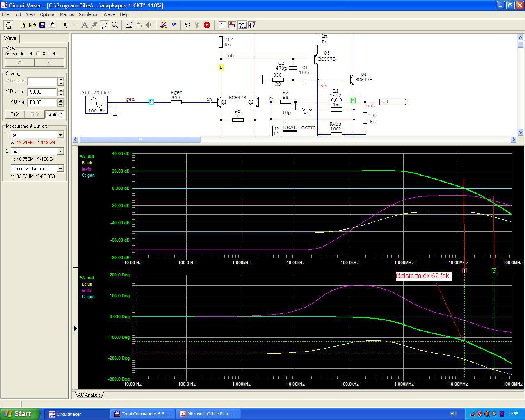
Task: Switch to the AC Analysis tab
Action: [x=89, y=395]
